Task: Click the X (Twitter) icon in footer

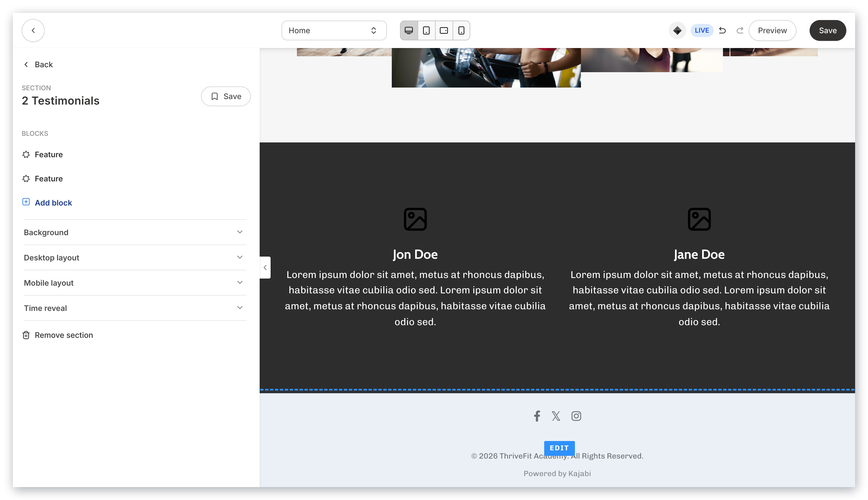Action: pos(556,416)
